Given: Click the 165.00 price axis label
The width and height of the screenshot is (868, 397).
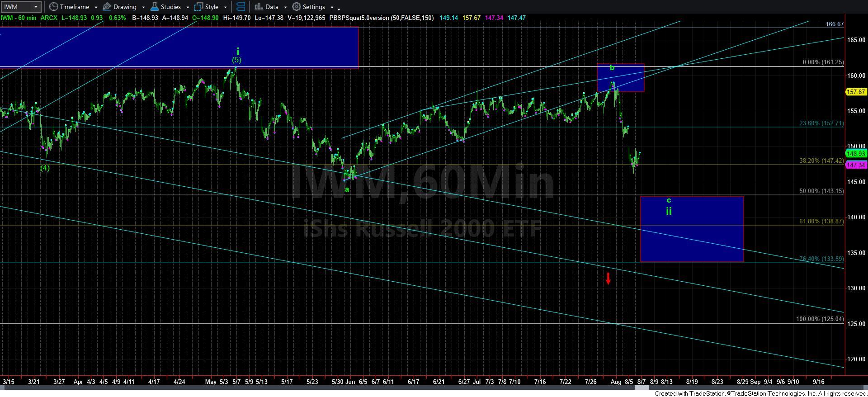Looking at the screenshot, I should [x=856, y=40].
